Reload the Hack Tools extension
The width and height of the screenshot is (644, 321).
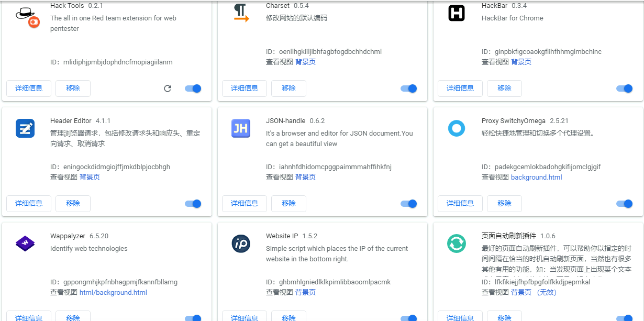(168, 88)
